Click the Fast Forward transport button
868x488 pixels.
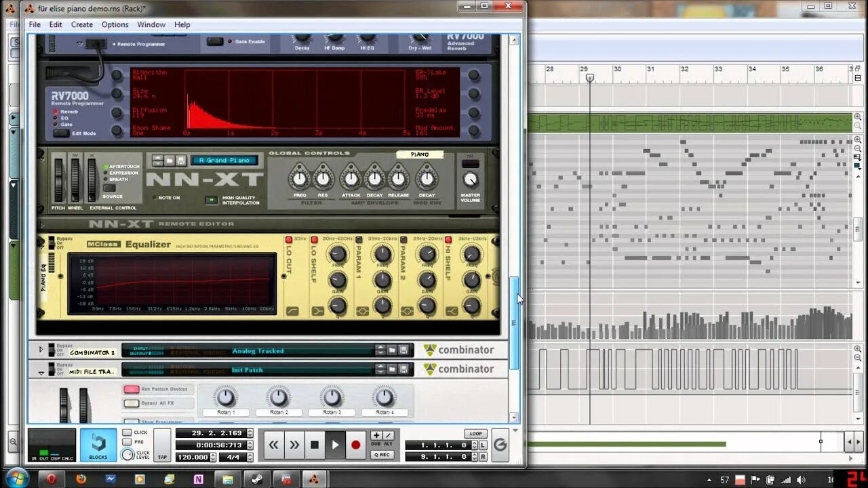point(294,445)
